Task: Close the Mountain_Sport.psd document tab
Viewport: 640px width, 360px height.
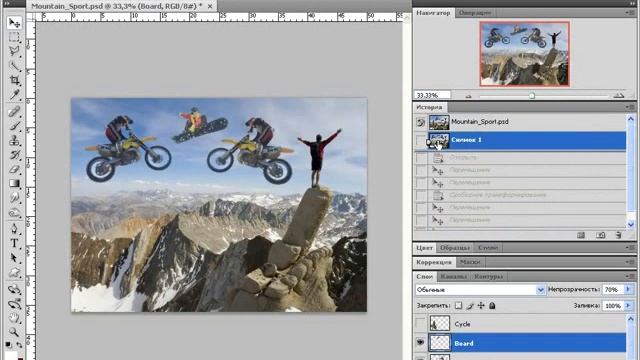Action: [x=210, y=6]
